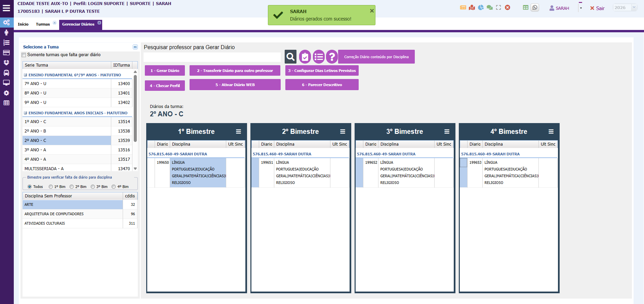
Task: Open the WhatsApp icon in header
Action: 535,7
